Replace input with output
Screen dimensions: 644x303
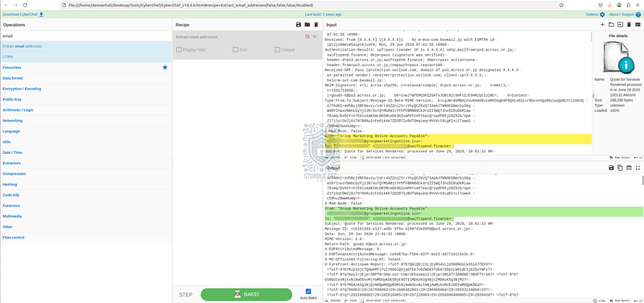[x=629, y=168]
